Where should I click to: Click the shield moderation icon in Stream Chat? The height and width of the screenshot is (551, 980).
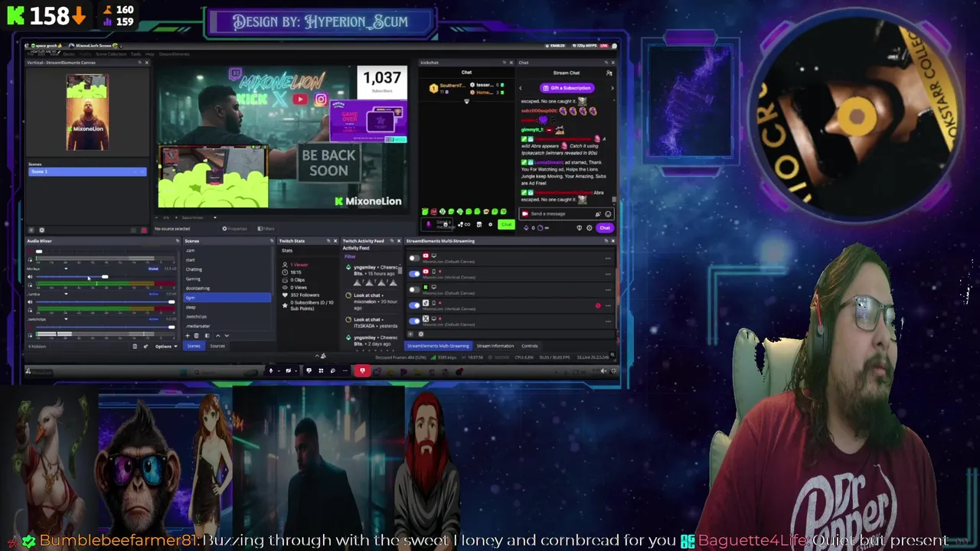pyautogui.click(x=580, y=228)
